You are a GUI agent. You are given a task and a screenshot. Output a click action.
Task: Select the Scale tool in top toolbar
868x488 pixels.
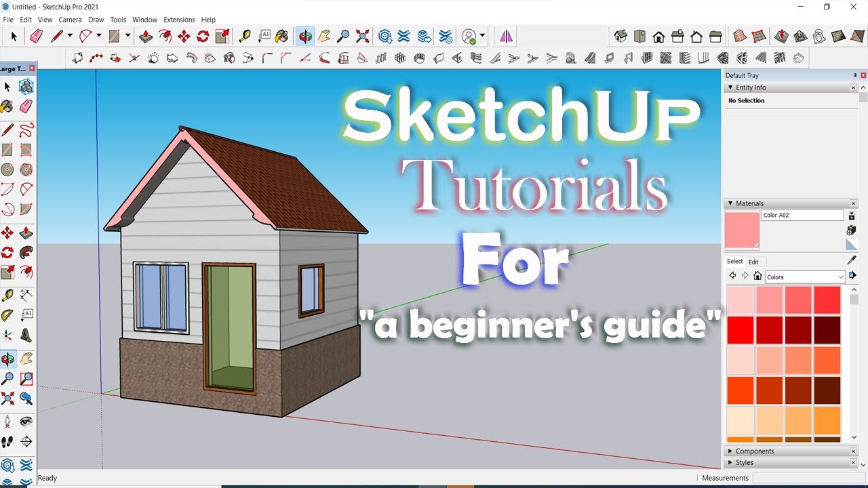click(222, 37)
